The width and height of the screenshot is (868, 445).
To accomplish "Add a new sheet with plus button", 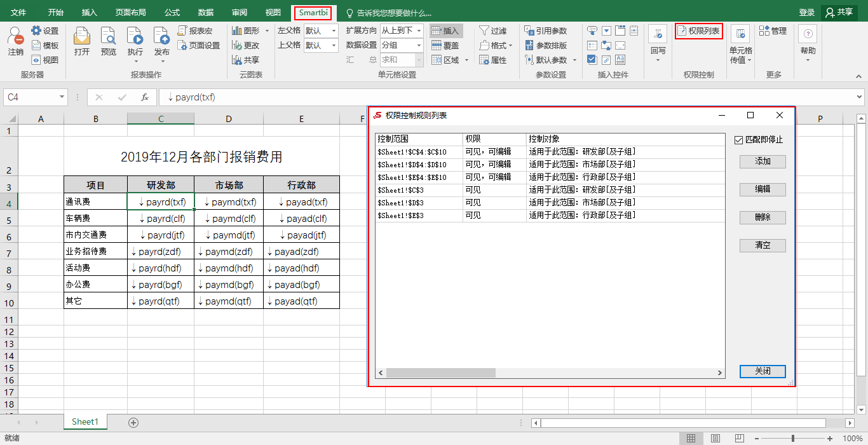I will [133, 422].
